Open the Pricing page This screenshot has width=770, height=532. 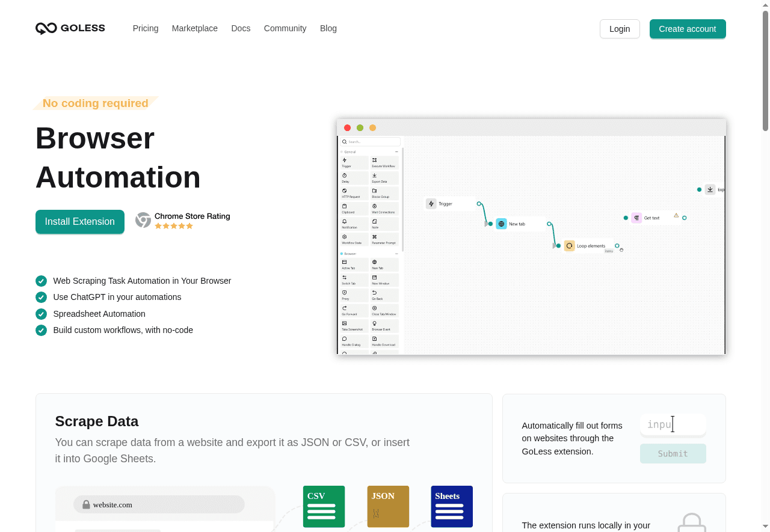click(x=146, y=28)
